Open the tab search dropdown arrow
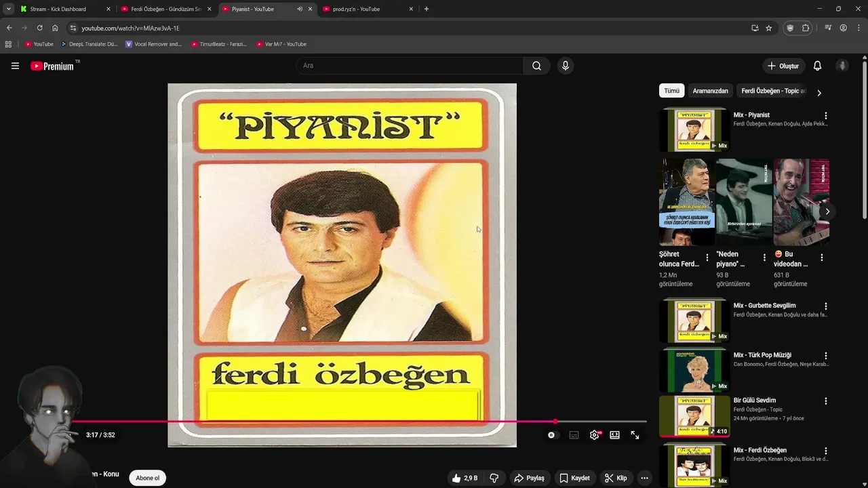868x488 pixels. pos(8,9)
